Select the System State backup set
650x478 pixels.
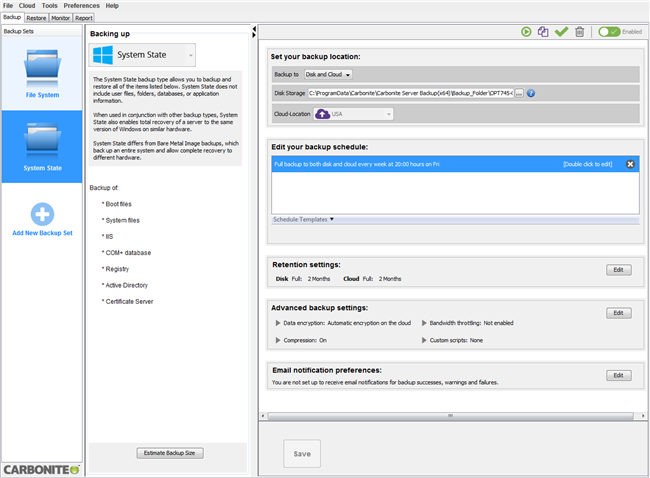(x=42, y=147)
